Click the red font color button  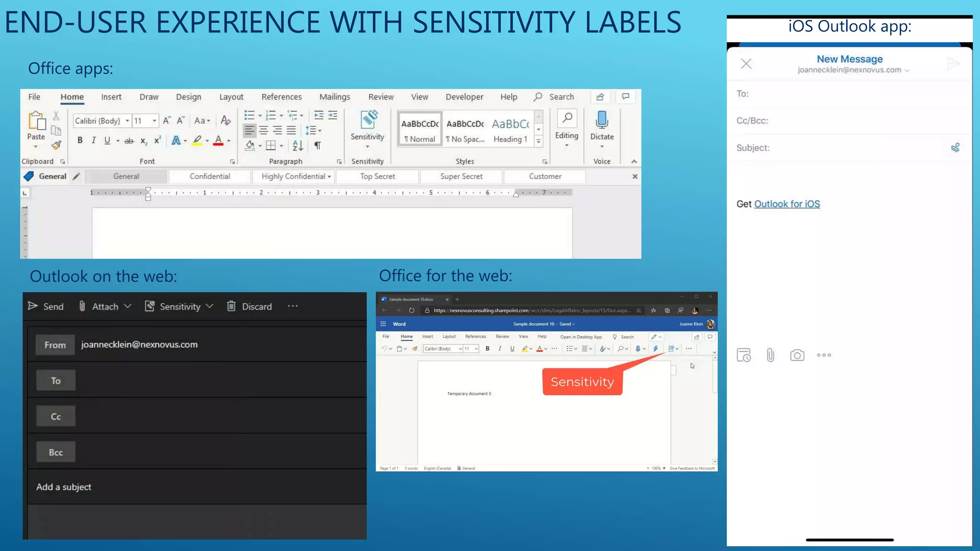[218, 141]
